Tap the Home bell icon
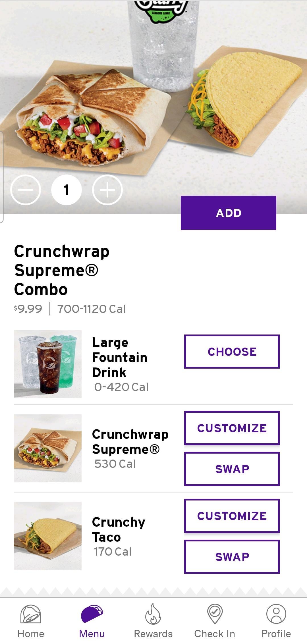The width and height of the screenshot is (307, 644). point(31,614)
